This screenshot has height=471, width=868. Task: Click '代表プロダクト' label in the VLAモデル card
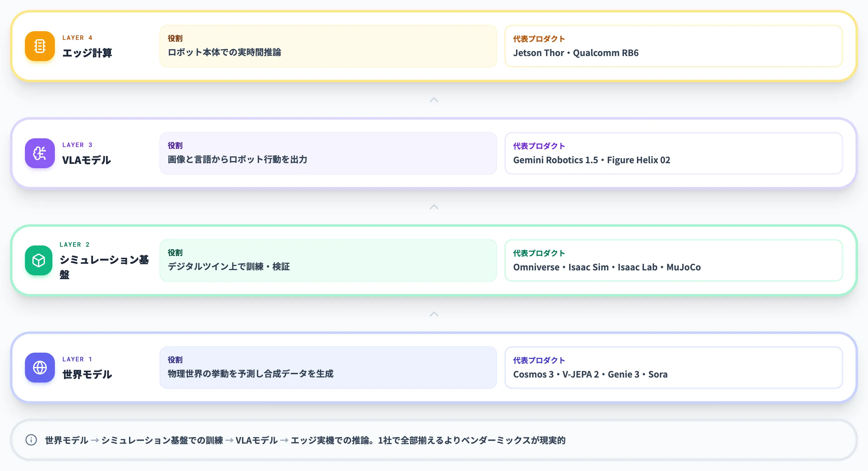click(x=539, y=146)
